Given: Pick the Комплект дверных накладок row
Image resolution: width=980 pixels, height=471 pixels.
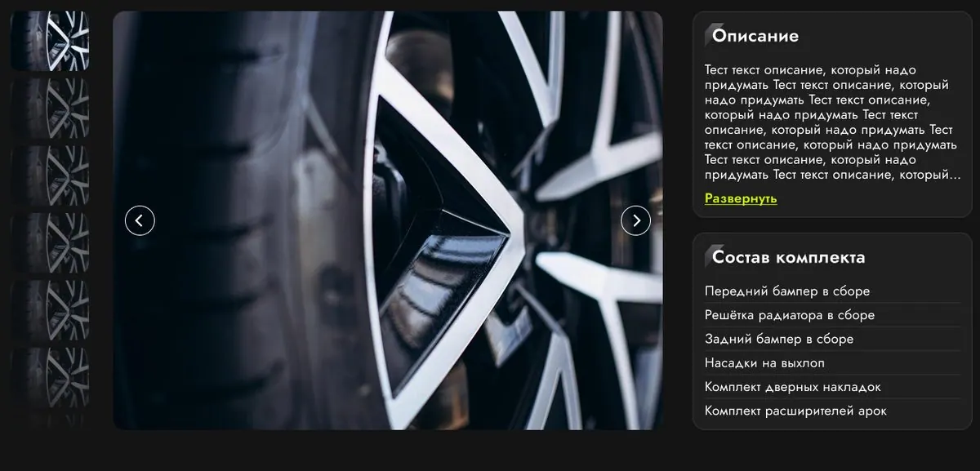Looking at the screenshot, I should coord(832,387).
